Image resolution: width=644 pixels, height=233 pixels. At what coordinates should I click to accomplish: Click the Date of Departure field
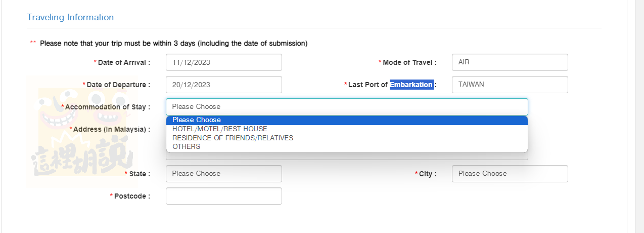pos(223,85)
